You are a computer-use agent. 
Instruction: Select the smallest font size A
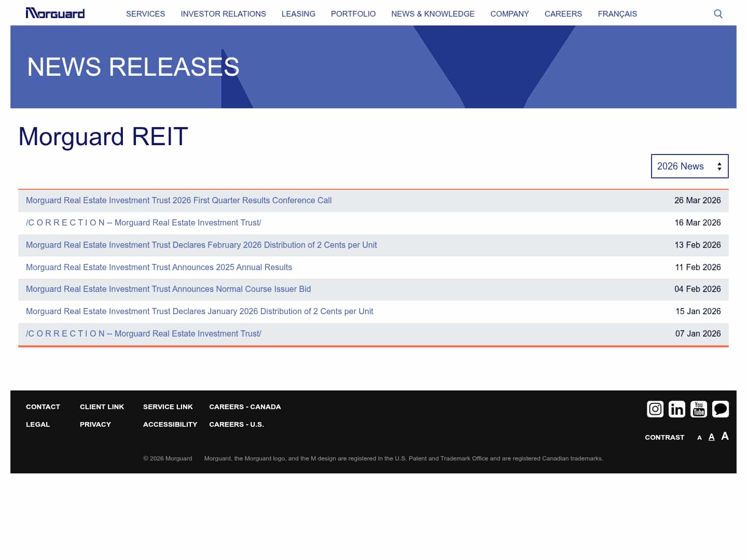(699, 438)
